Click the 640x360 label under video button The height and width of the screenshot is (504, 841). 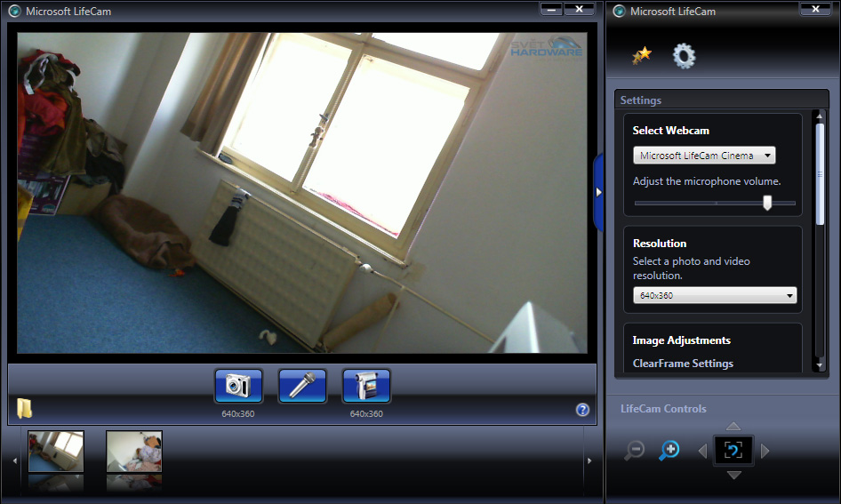[366, 414]
